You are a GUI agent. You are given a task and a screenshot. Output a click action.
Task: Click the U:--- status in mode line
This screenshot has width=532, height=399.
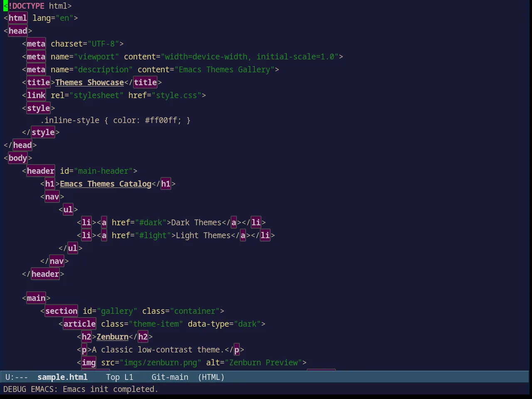pyautogui.click(x=17, y=377)
